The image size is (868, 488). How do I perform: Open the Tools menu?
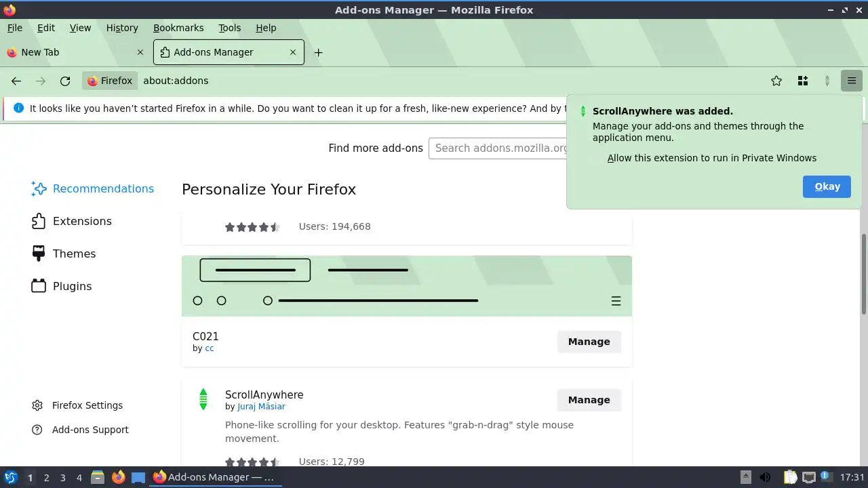[x=230, y=28]
